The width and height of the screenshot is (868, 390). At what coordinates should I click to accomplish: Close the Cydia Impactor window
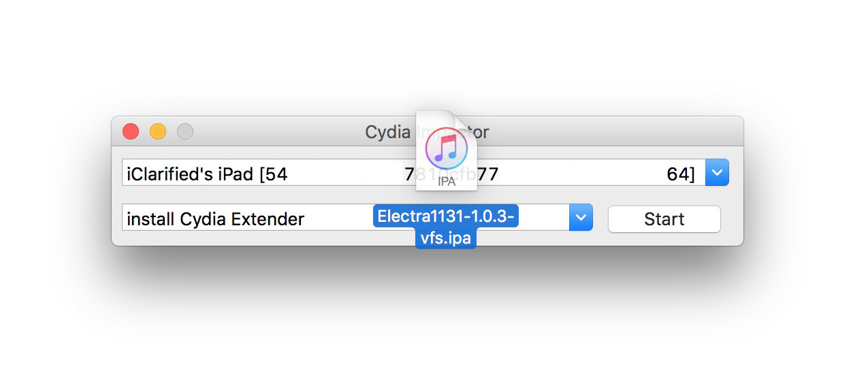130,131
